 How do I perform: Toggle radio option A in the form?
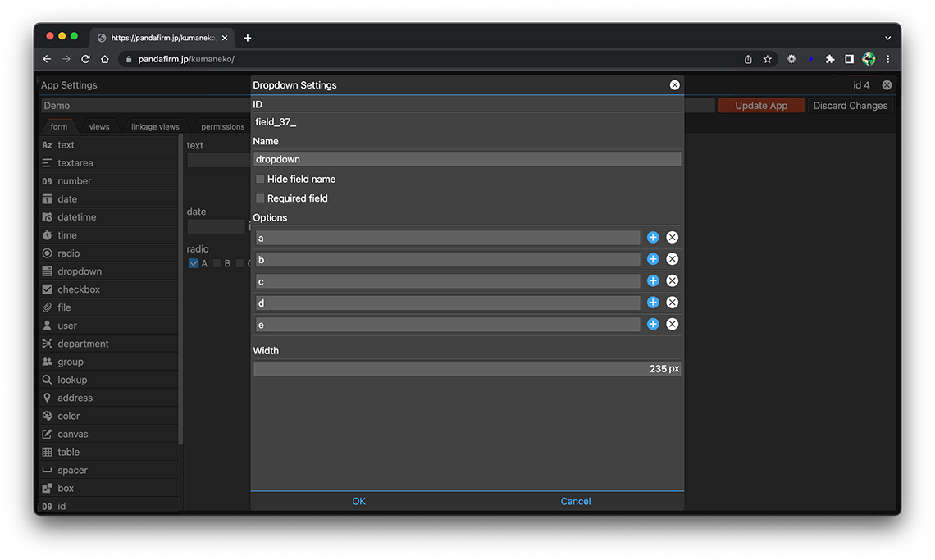point(194,263)
